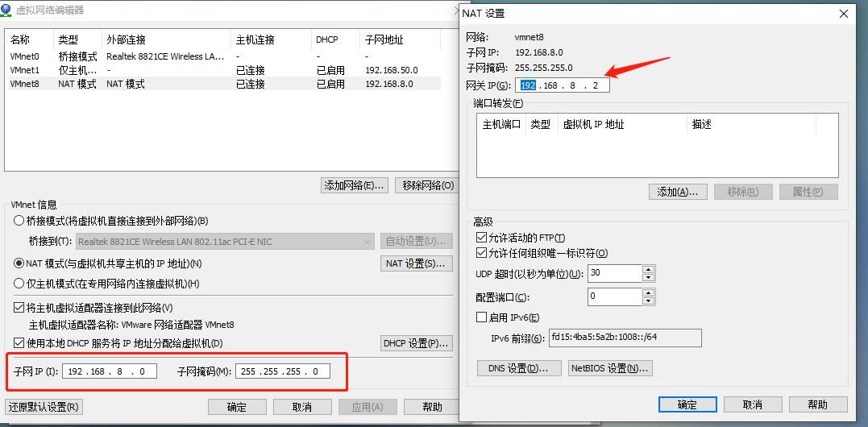Increase 配置端口 with up arrow
The image size is (868, 427).
648,292
